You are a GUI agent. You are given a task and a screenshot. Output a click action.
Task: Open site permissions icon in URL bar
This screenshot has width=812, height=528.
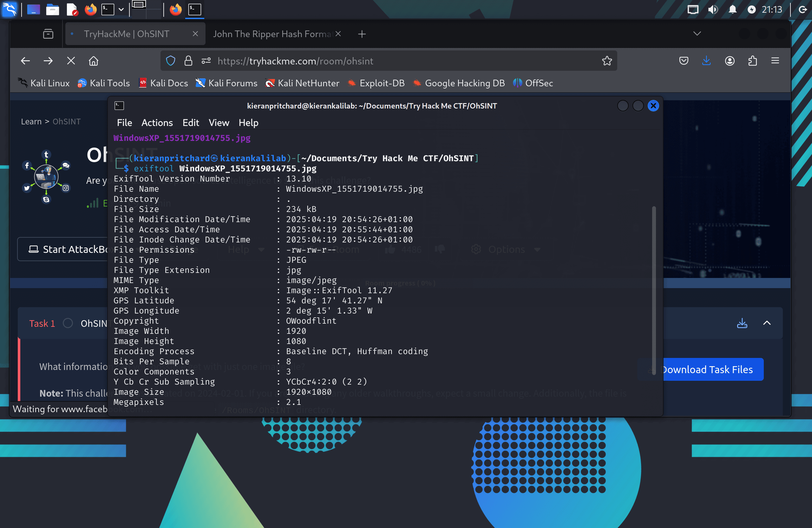(x=206, y=61)
